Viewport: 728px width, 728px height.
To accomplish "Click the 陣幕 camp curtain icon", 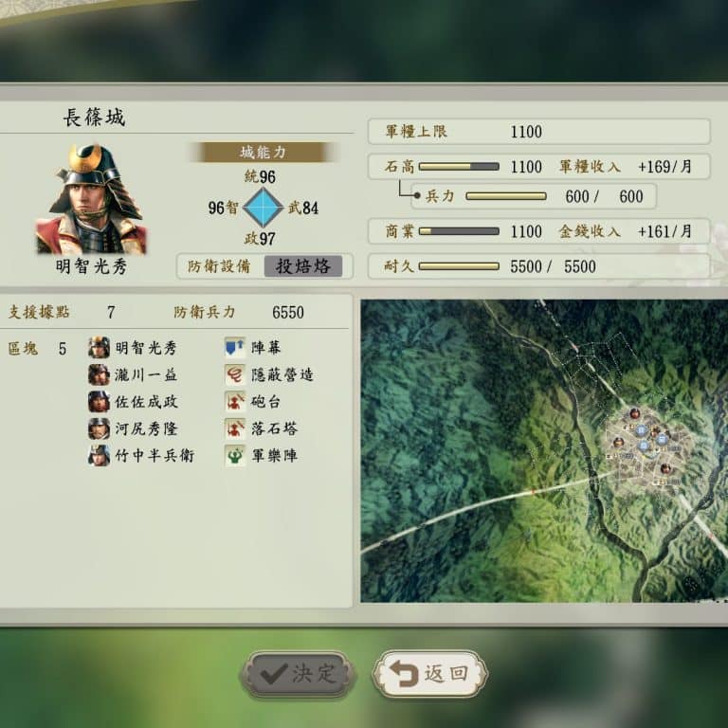I will tap(235, 347).
